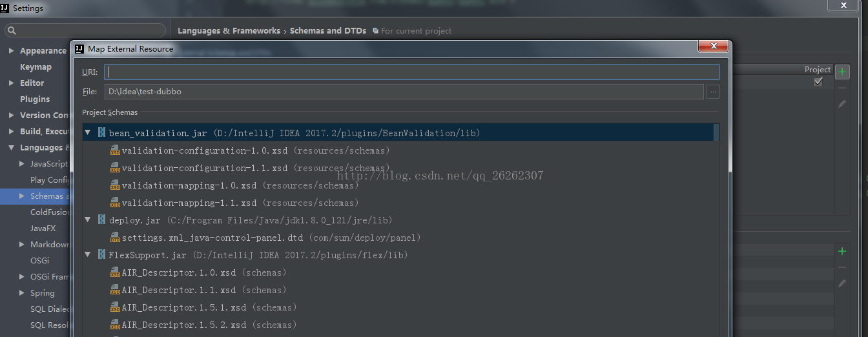
Task: Select AIR_Descriptor.1.5.2.xsd in the list
Action: click(184, 325)
